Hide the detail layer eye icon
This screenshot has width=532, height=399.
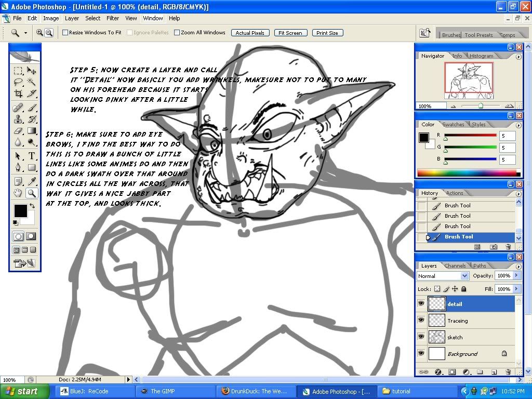[421, 303]
